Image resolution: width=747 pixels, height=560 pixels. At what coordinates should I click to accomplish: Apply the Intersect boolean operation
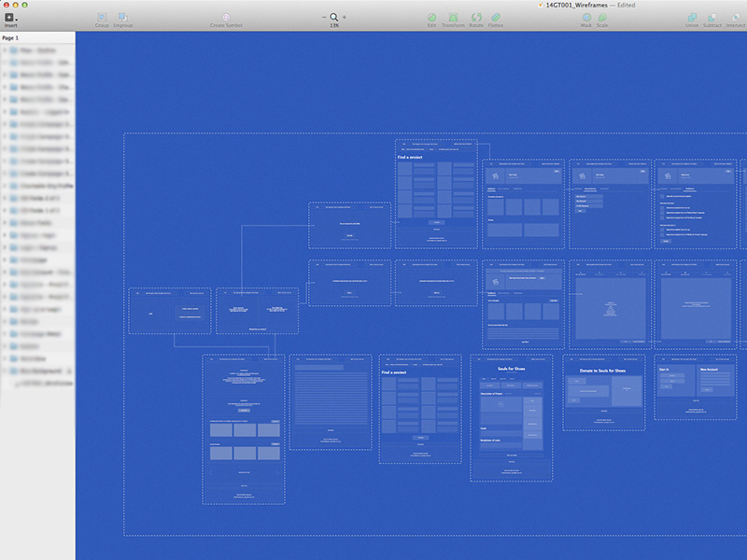736,18
